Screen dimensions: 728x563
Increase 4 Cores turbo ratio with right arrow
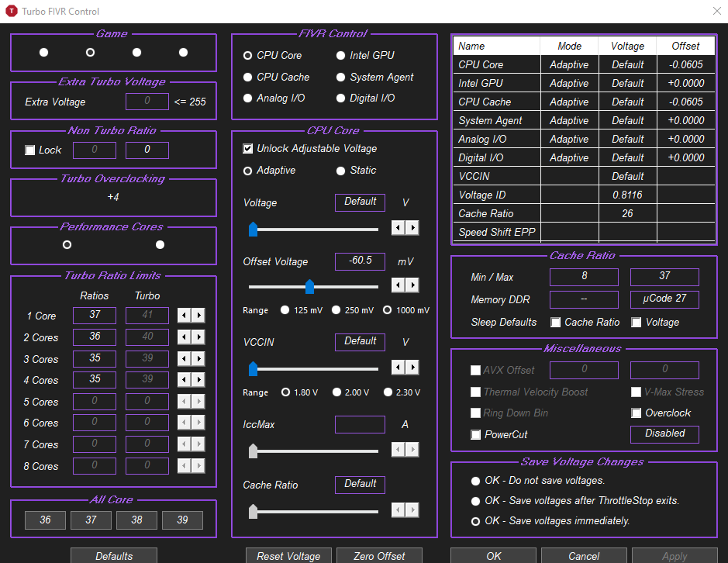198,379
